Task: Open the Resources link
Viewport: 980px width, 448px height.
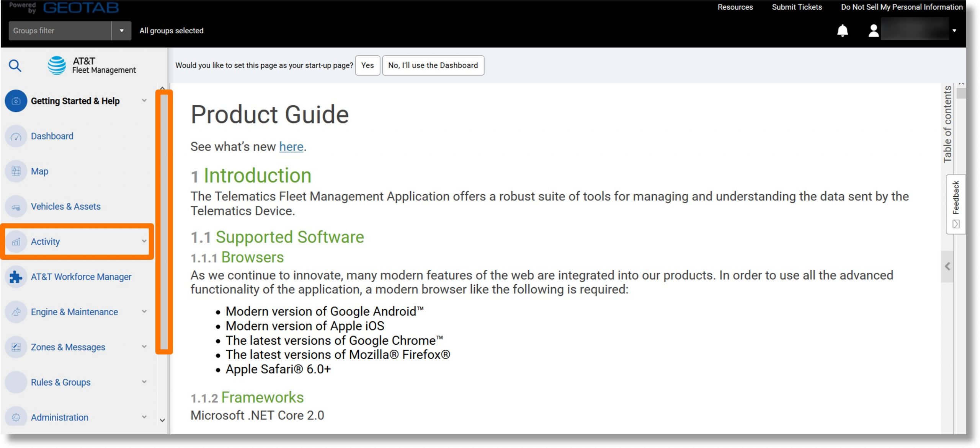Action: (x=735, y=7)
